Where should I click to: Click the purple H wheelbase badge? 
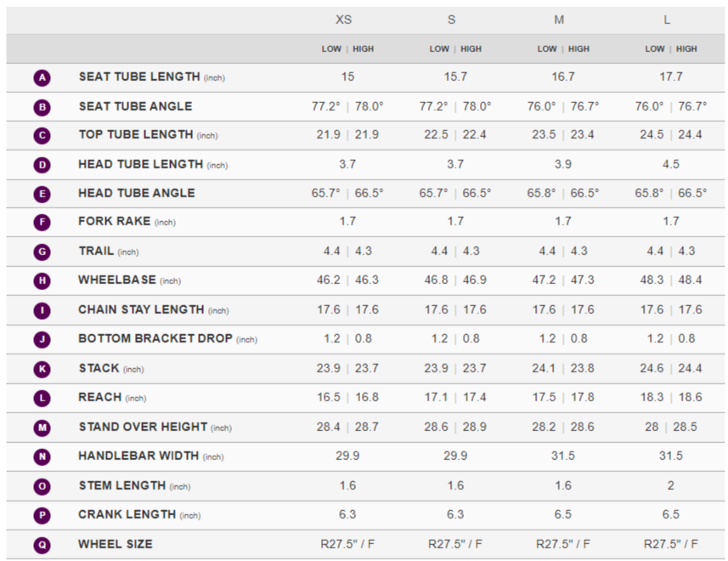(42, 280)
